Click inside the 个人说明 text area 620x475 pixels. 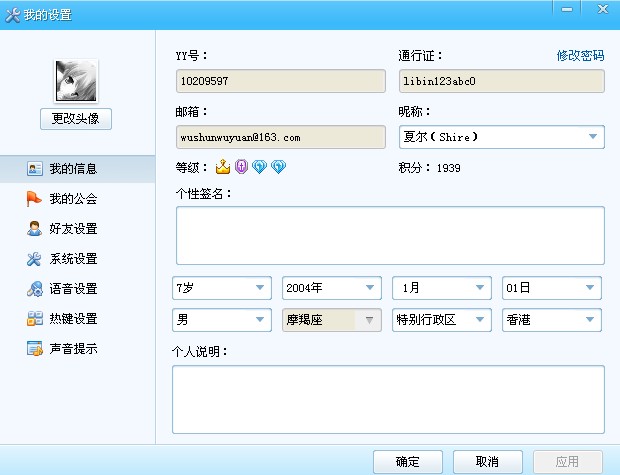pos(388,399)
